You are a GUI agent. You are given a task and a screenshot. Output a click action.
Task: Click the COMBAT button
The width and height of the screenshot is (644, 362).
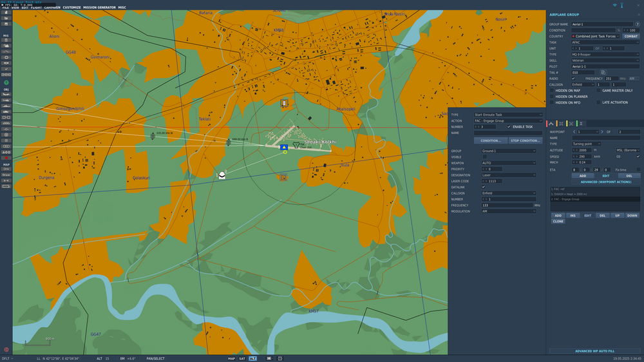[x=631, y=36]
